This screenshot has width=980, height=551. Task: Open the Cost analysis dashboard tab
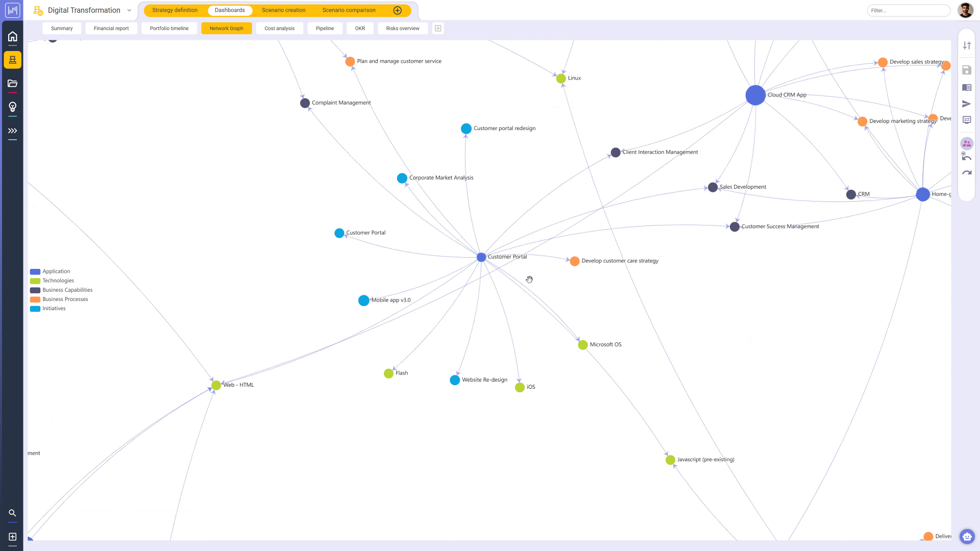(279, 28)
